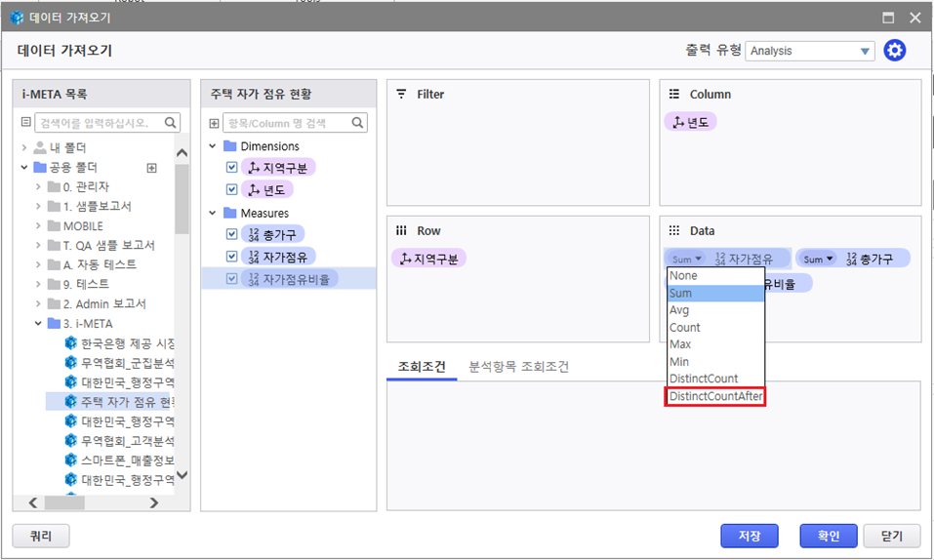Image resolution: width=934 pixels, height=560 pixels.
Task: Click plus icon next to 공용 폴더
Action: [x=151, y=168]
